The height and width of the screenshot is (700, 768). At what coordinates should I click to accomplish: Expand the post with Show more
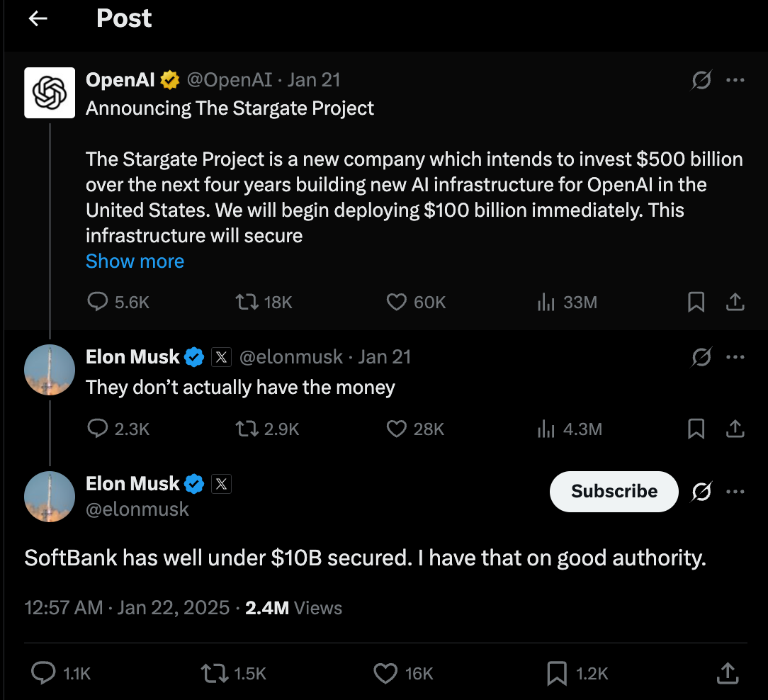[135, 261]
